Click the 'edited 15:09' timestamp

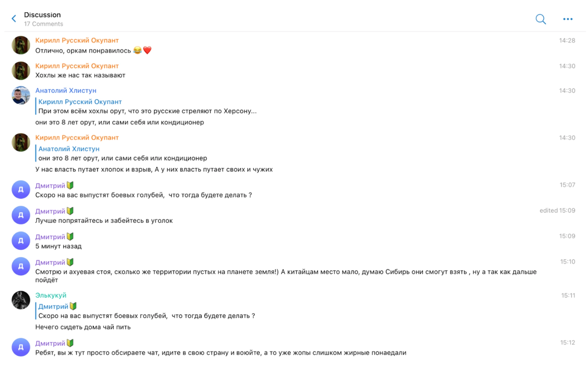point(557,210)
